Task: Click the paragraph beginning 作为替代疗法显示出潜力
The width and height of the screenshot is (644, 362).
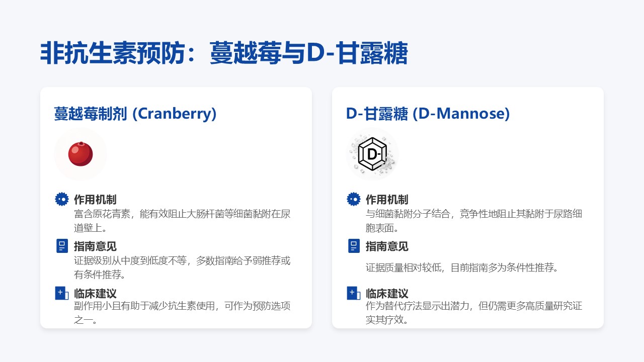Action: tap(474, 312)
